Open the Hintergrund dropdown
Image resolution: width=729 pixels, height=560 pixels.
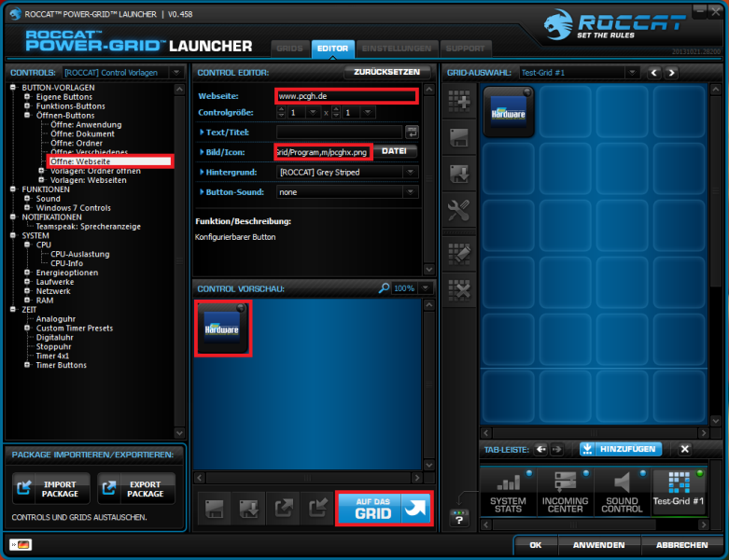[410, 172]
